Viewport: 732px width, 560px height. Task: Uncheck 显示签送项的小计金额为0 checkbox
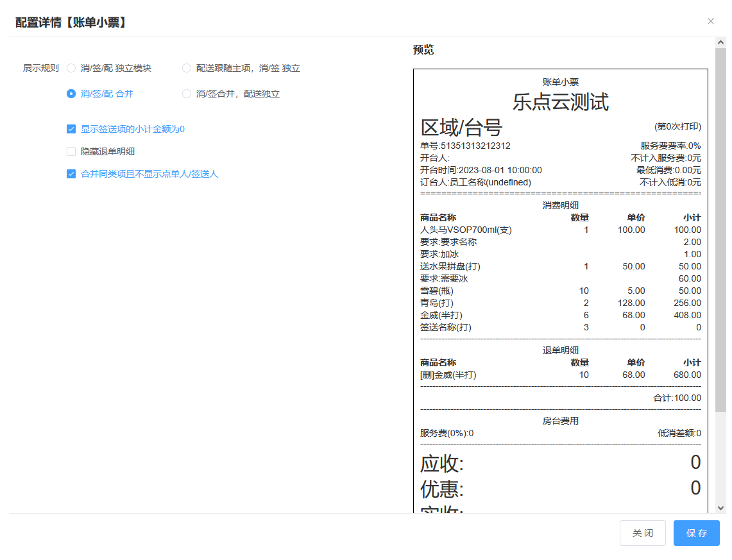click(71, 129)
